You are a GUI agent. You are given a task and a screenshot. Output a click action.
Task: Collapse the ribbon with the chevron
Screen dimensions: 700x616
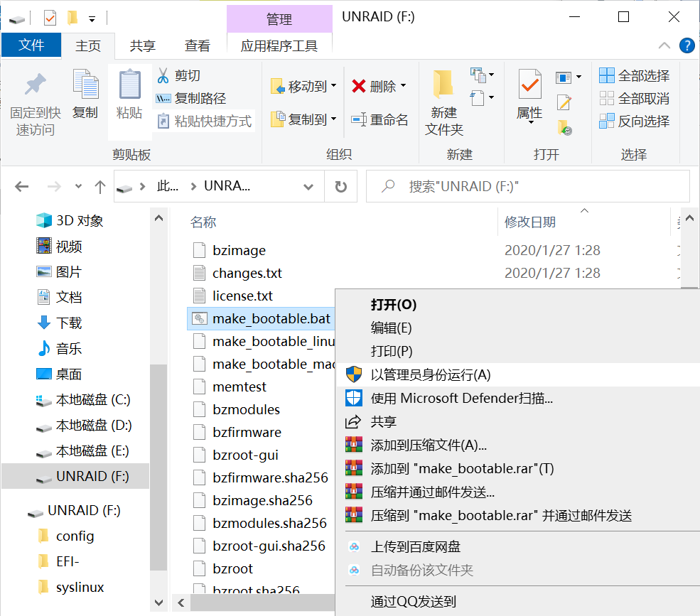click(x=662, y=45)
